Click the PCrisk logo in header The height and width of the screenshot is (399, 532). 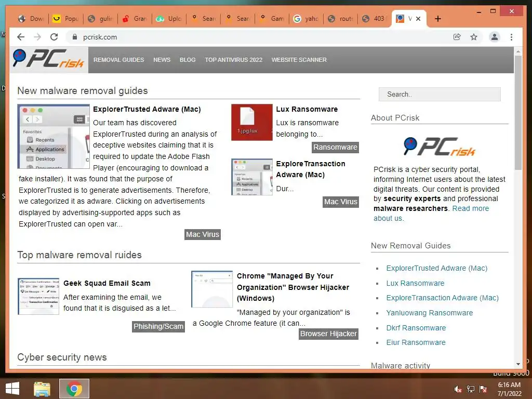[x=48, y=59]
